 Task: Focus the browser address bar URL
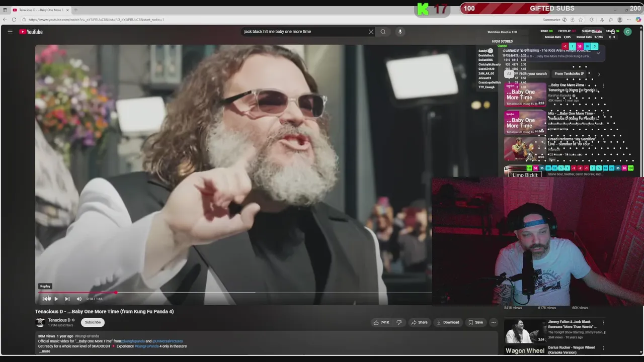coord(96,20)
